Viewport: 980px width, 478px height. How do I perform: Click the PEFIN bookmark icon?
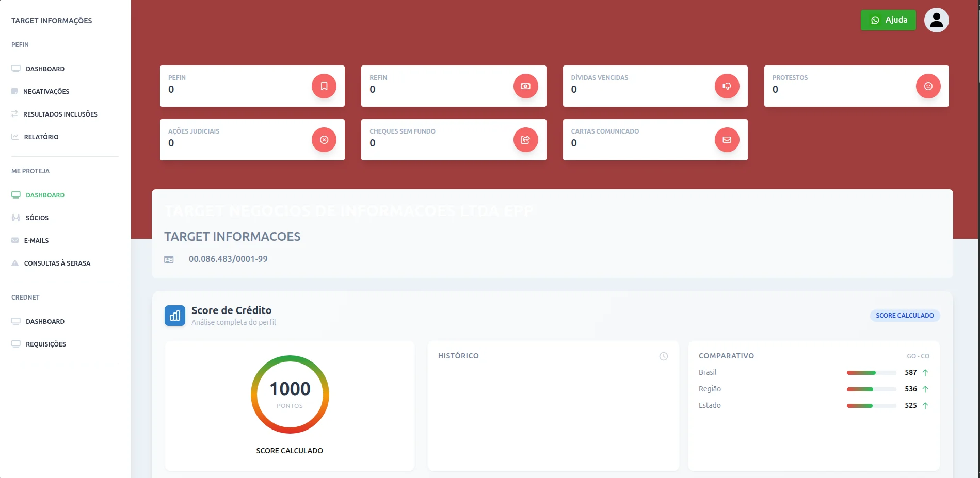tap(324, 86)
